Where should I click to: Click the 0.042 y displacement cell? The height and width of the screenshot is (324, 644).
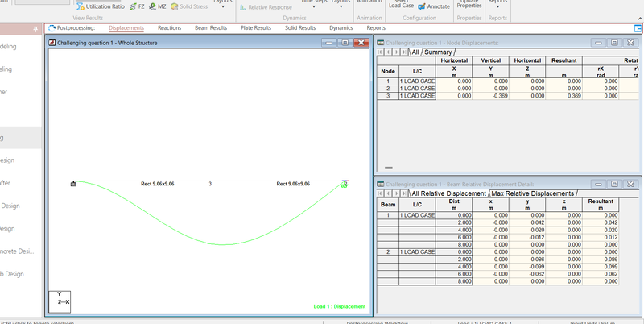click(x=527, y=222)
